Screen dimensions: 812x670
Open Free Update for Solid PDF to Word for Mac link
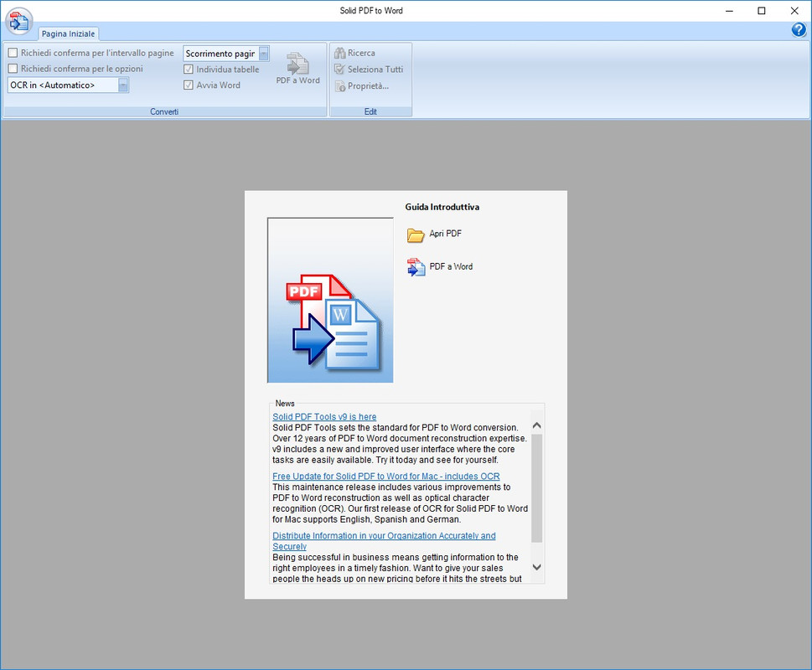[x=385, y=476]
